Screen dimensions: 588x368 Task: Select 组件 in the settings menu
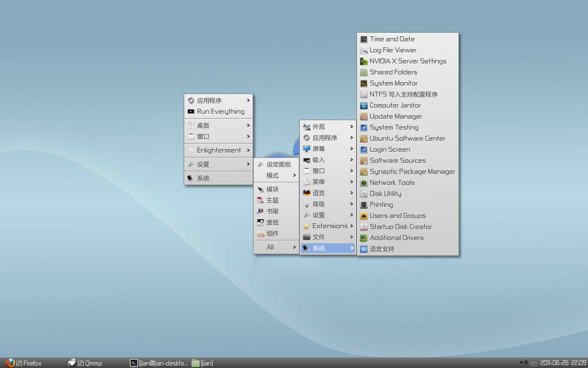276,233
